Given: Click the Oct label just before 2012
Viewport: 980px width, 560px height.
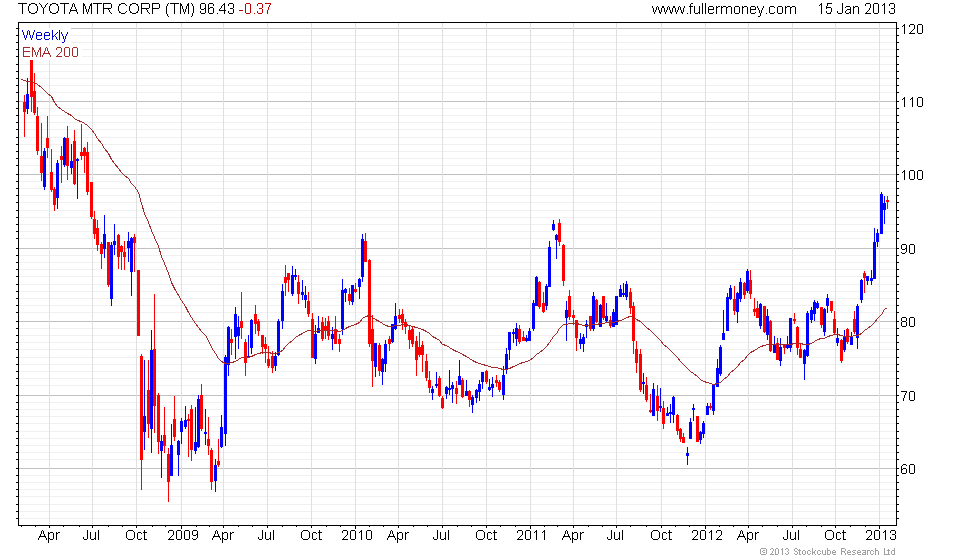Looking at the screenshot, I should (x=661, y=536).
